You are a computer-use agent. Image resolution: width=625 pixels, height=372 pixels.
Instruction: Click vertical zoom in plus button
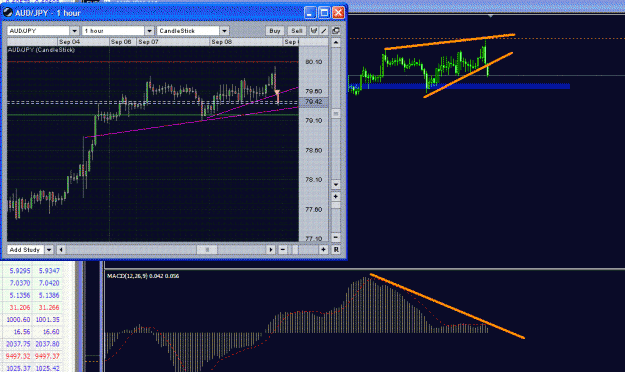tap(336, 197)
